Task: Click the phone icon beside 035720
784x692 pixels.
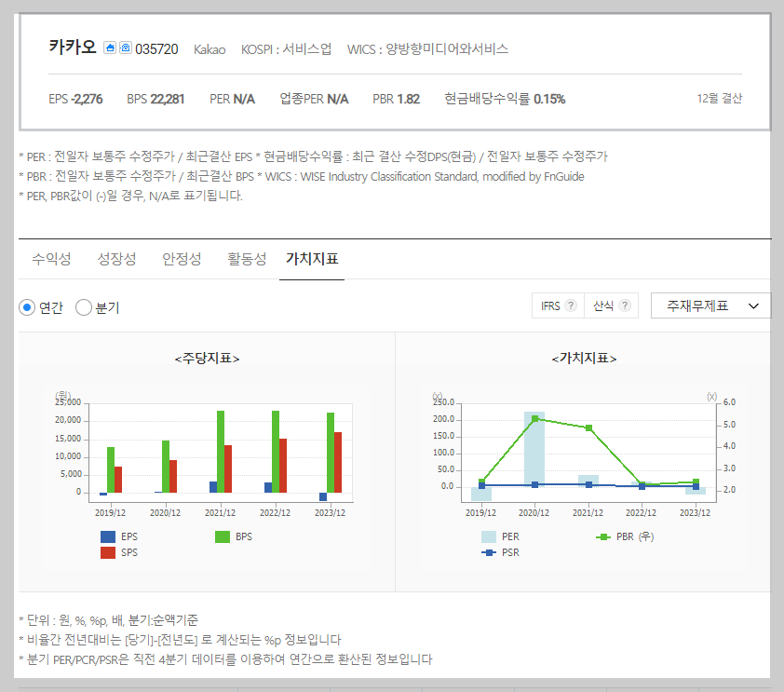Action: click(126, 48)
